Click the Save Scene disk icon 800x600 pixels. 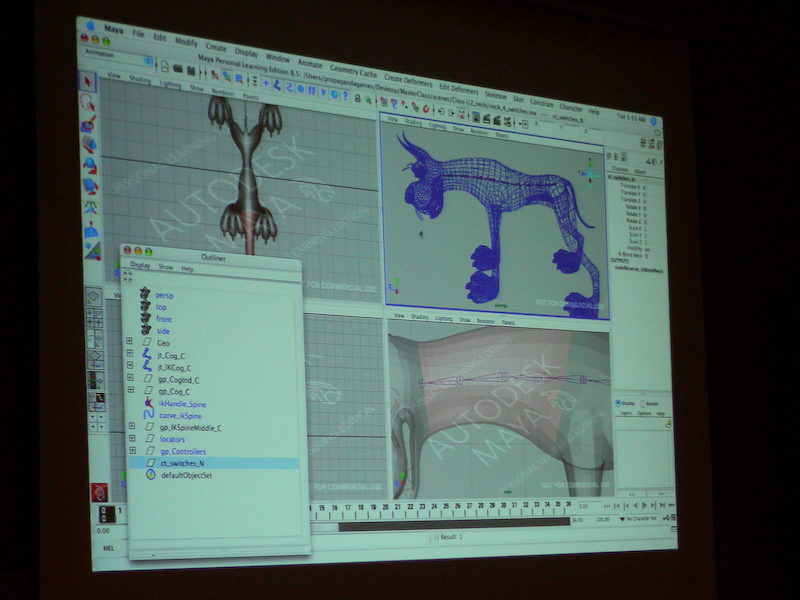click(191, 70)
